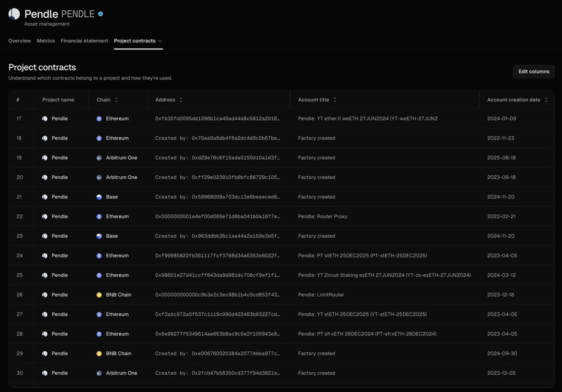Image resolution: width=562 pixels, height=392 pixels.
Task: Sort by Account creation date arrows
Action: [x=546, y=100]
